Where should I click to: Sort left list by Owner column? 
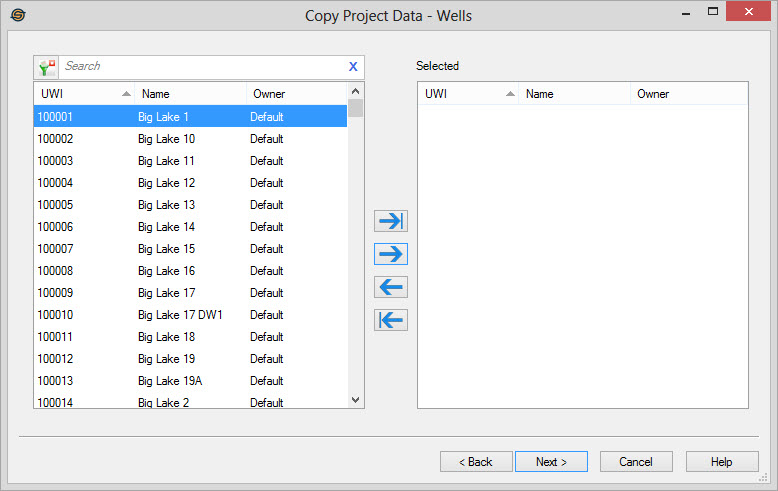(x=296, y=94)
